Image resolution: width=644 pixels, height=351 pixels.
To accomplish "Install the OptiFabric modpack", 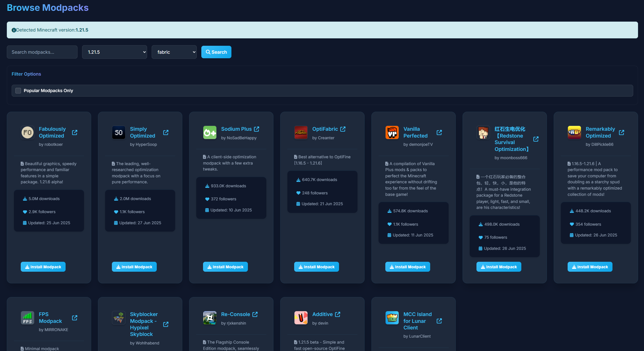I will click(317, 267).
